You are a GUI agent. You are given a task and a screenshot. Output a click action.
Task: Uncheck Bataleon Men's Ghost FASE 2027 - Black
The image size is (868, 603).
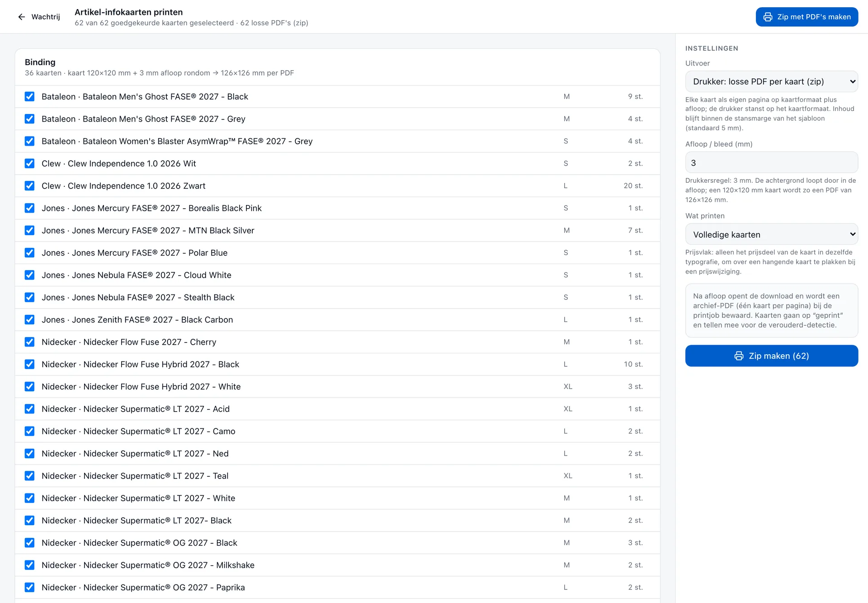pyautogui.click(x=29, y=96)
